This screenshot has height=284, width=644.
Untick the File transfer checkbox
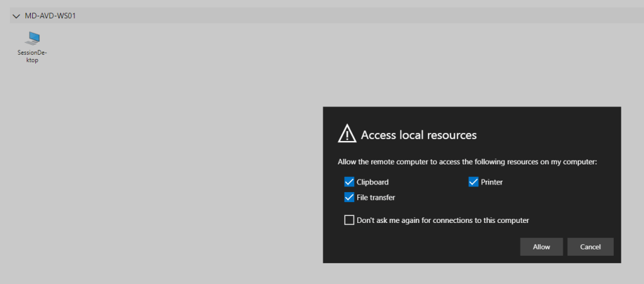tap(349, 197)
